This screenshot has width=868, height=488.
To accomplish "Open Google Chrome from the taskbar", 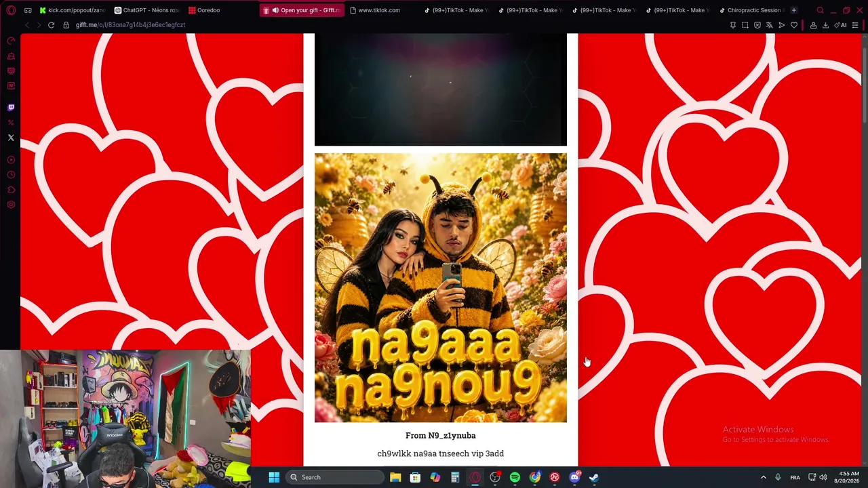I will tap(535, 477).
